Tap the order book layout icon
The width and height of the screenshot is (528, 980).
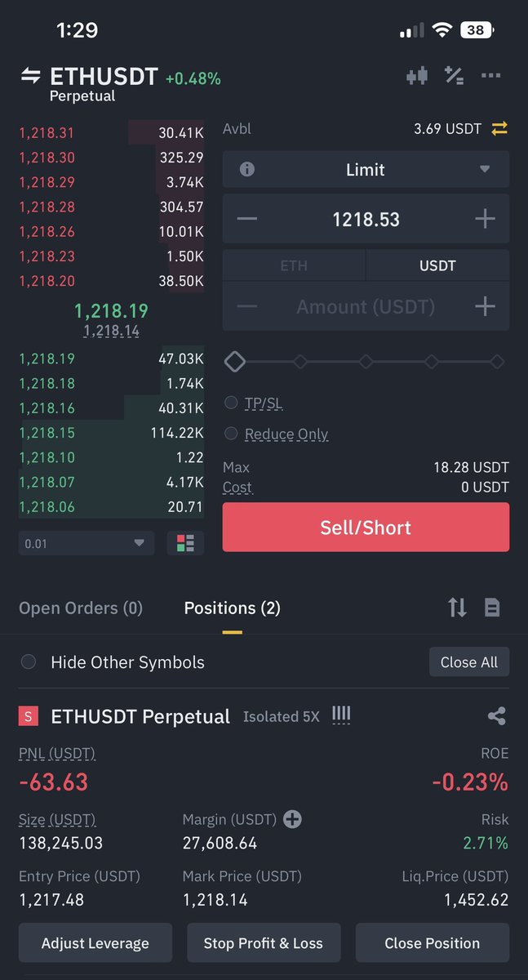point(185,543)
